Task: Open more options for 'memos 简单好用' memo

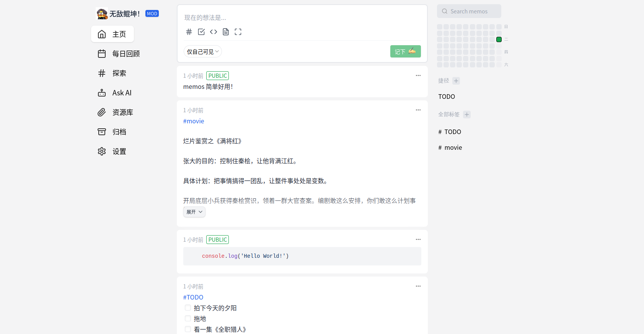Action: pyautogui.click(x=418, y=75)
